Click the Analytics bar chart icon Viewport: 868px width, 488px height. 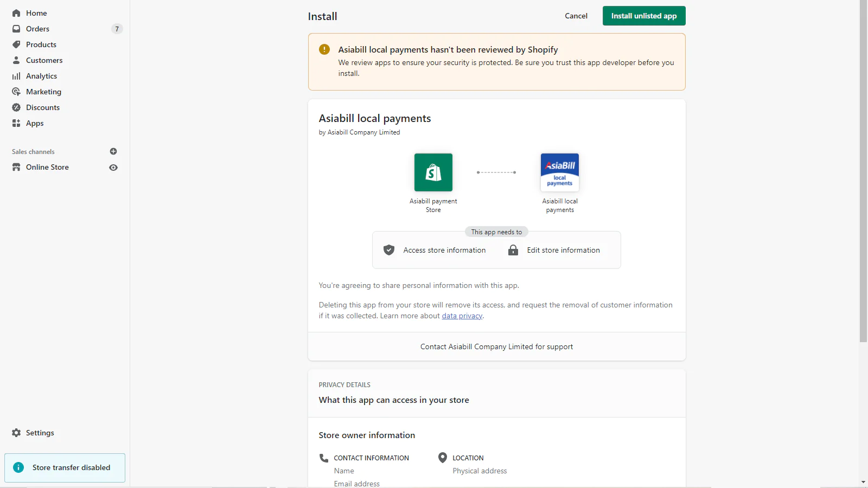point(16,76)
